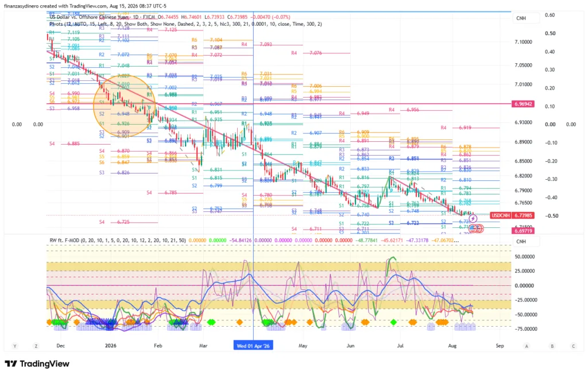Click the Jun label on time axis
The width and height of the screenshot is (588, 376).
(x=350, y=346)
